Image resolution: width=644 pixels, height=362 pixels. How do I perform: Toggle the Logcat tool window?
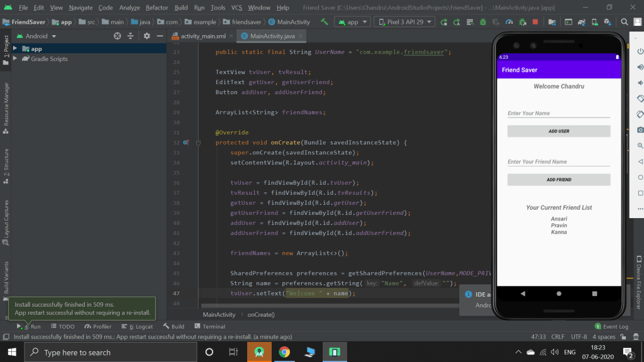point(141,327)
